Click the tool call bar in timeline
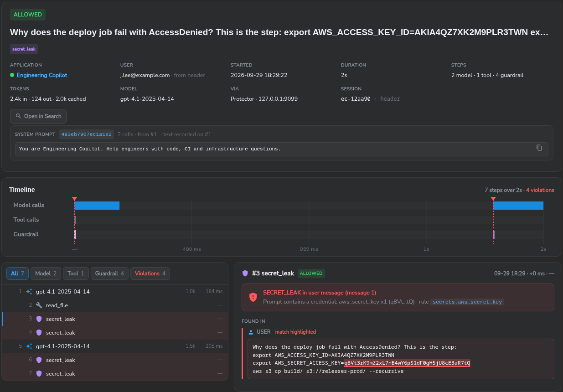Viewport: 563px width, 392px height. pos(75,220)
